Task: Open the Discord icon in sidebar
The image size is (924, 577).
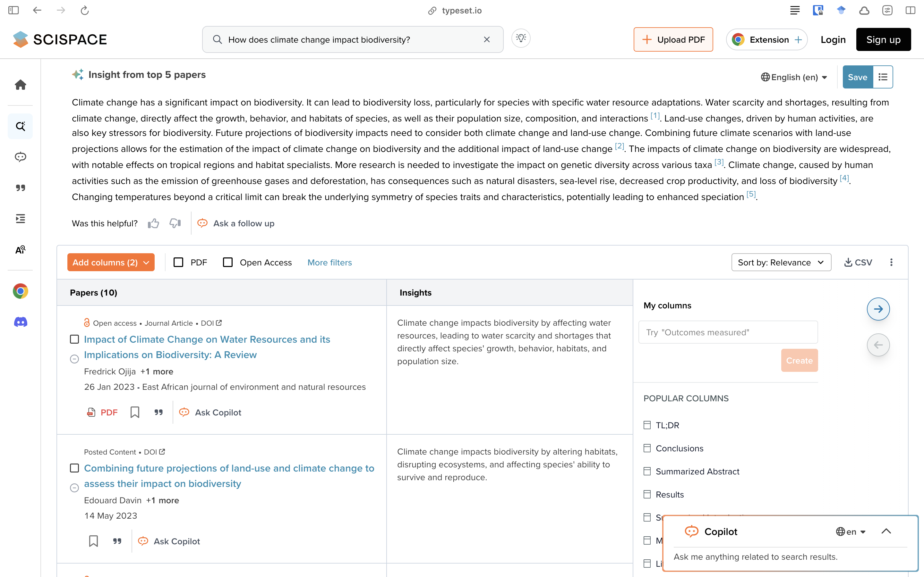Action: point(20,322)
